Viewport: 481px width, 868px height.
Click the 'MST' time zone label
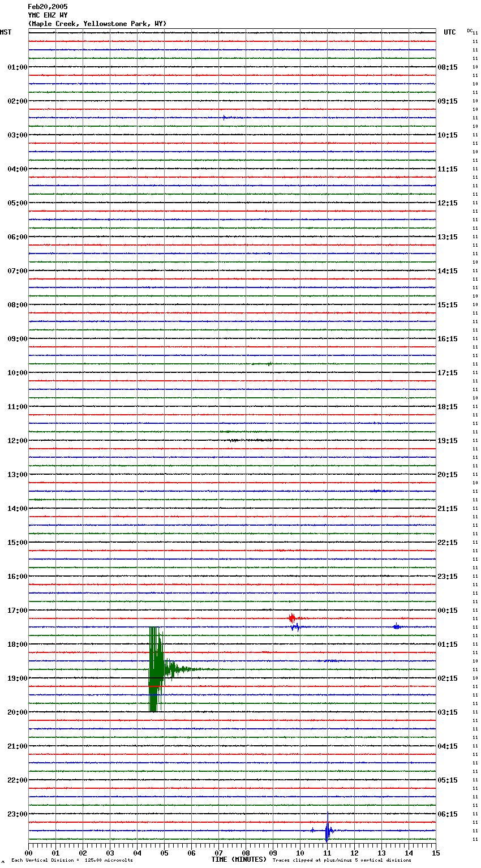click(6, 32)
